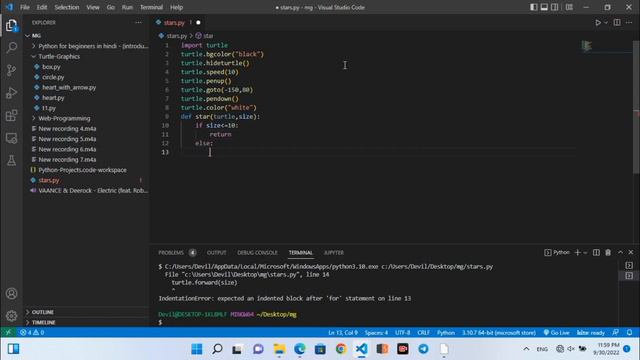Open the Accounts menu icon
The width and height of the screenshot is (640, 360).
point(11,293)
